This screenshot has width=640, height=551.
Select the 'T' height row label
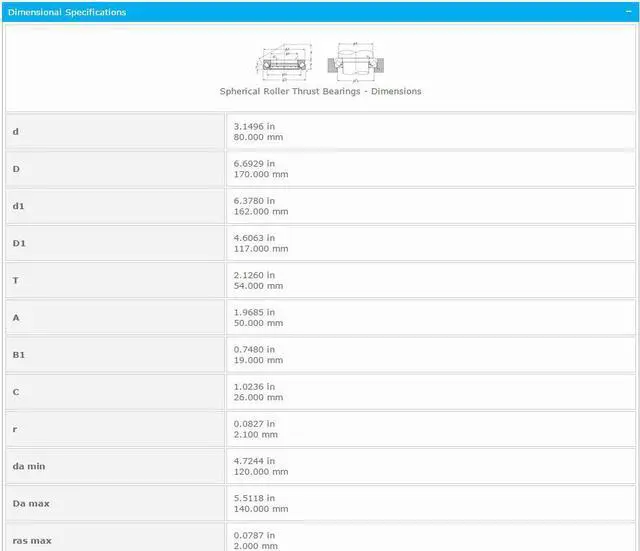tap(15, 280)
